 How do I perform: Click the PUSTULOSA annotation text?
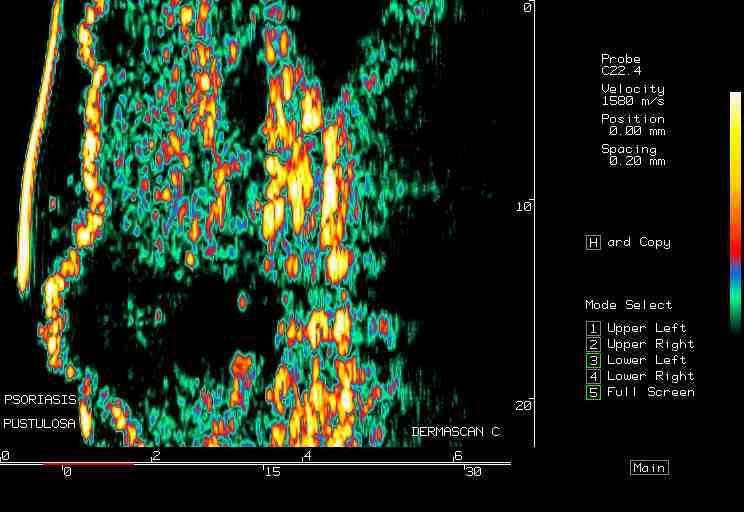[39, 423]
